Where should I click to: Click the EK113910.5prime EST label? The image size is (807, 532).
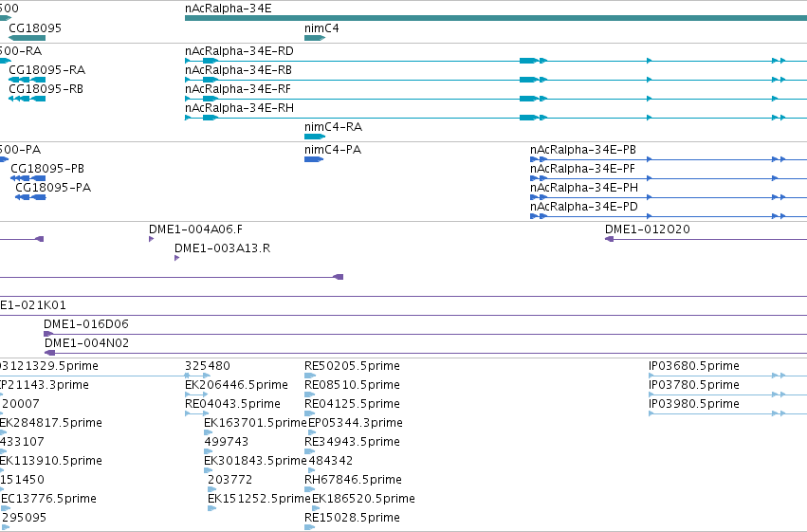[x=51, y=461]
